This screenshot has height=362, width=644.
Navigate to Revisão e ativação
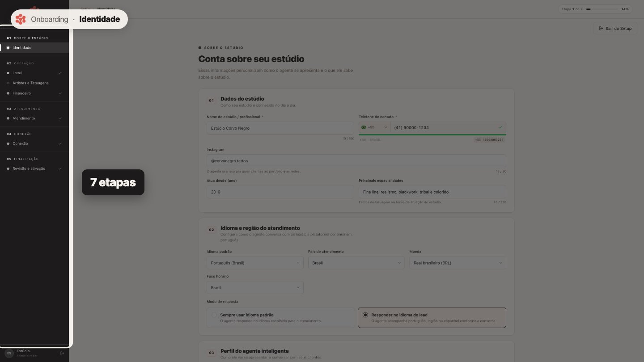34,168
